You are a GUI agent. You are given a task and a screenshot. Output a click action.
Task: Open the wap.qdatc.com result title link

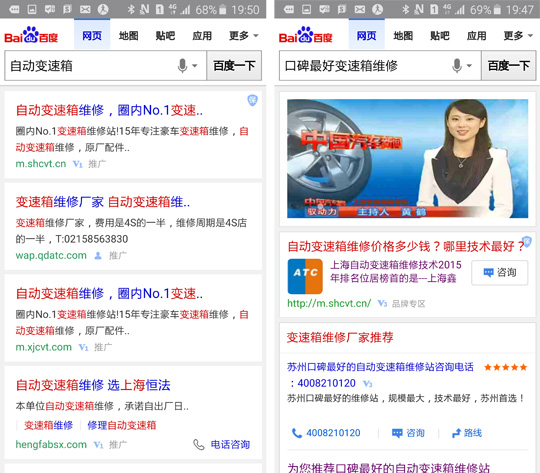pyautogui.click(x=103, y=202)
